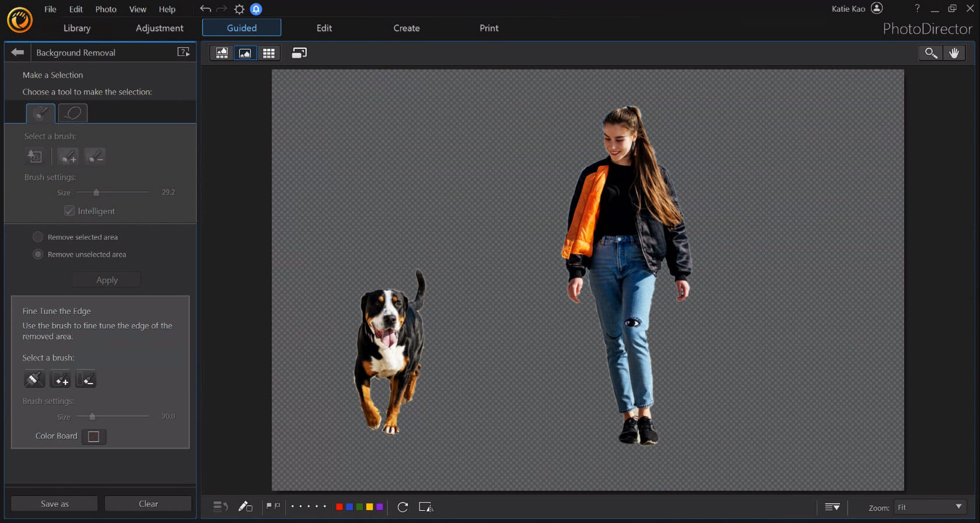Open the notifications bell icon
The width and height of the screenshot is (980, 523).
(256, 9)
